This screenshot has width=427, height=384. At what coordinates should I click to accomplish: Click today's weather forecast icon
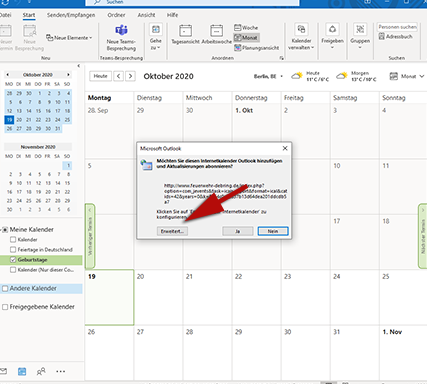coord(297,76)
